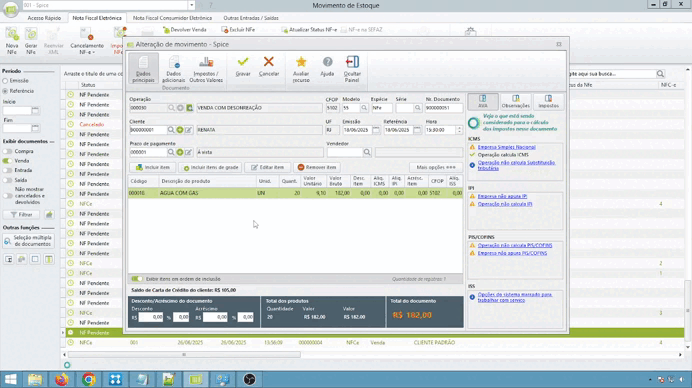Image resolution: width=692 pixels, height=388 pixels.
Task: Click Incluir itens de grade button
Action: pyautogui.click(x=211, y=167)
